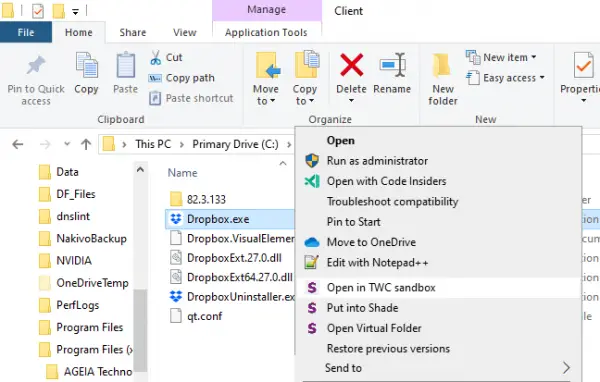
Task: Switch to the View ribbon tab
Action: tap(184, 33)
